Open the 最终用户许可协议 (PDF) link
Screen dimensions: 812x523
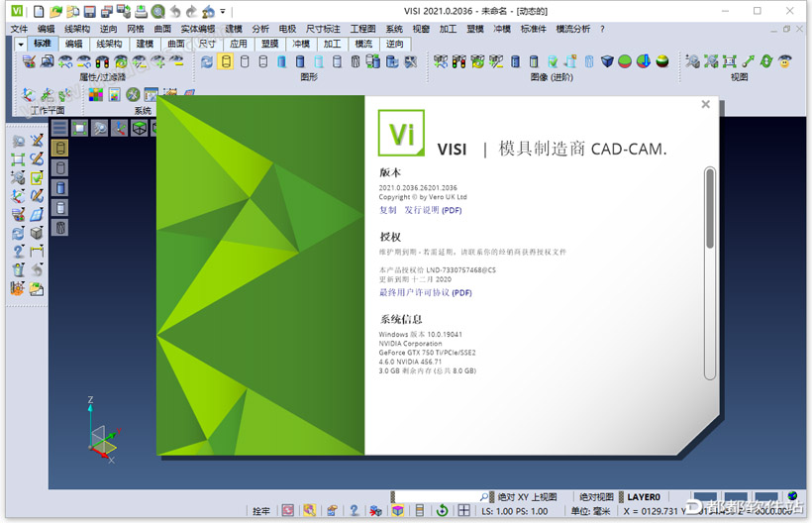point(426,292)
